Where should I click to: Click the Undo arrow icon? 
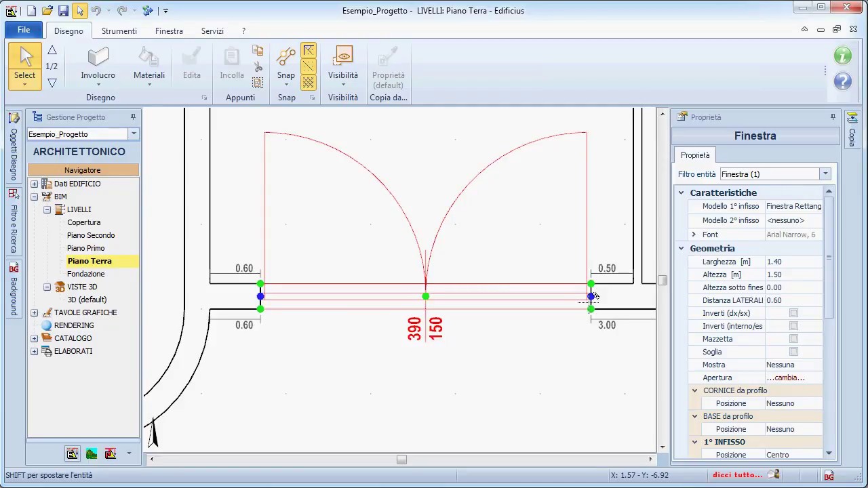tap(96, 11)
